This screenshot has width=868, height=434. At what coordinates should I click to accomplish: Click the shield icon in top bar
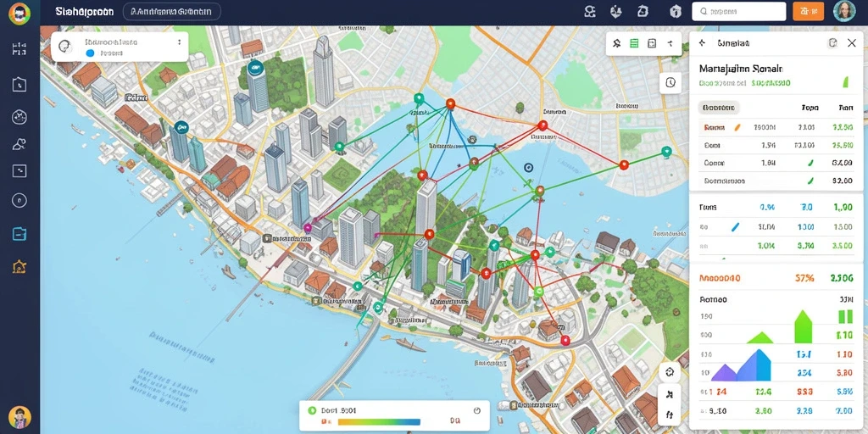(x=675, y=11)
